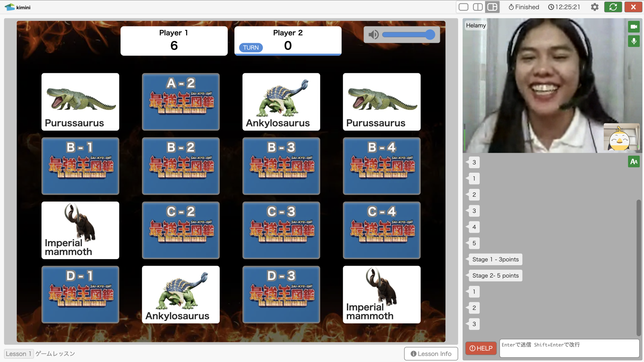Flip the D-1 card

pos(80,295)
